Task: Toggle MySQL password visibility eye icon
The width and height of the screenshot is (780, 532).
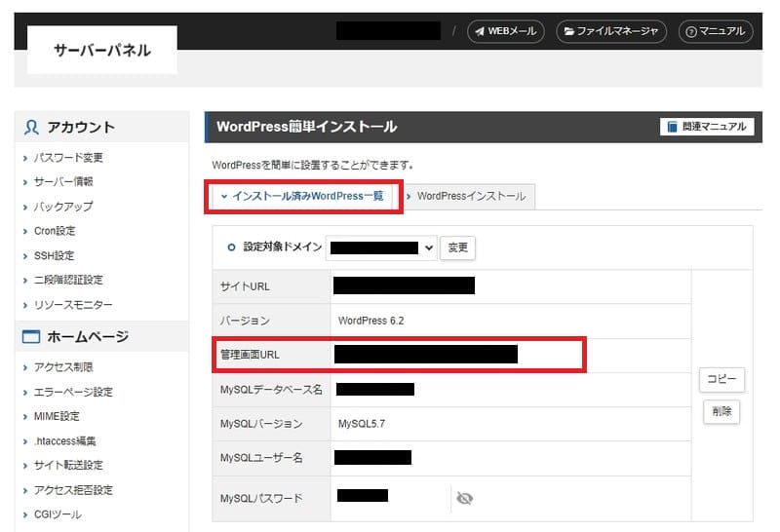Action: coord(464,499)
